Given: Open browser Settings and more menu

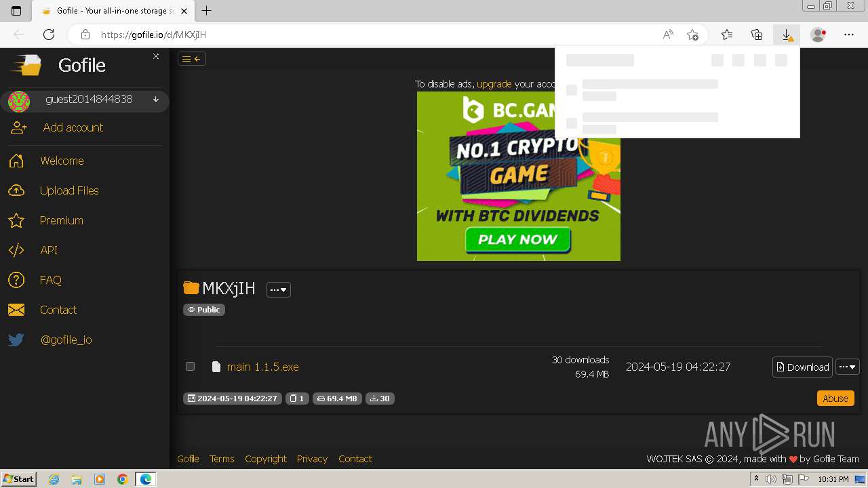Looking at the screenshot, I should (x=849, y=35).
